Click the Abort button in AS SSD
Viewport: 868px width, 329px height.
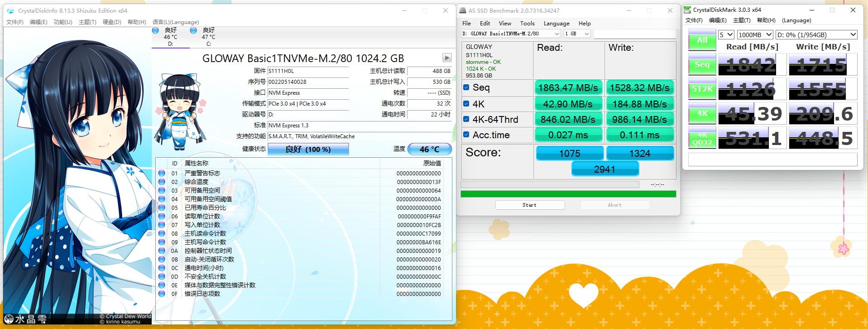pos(615,205)
